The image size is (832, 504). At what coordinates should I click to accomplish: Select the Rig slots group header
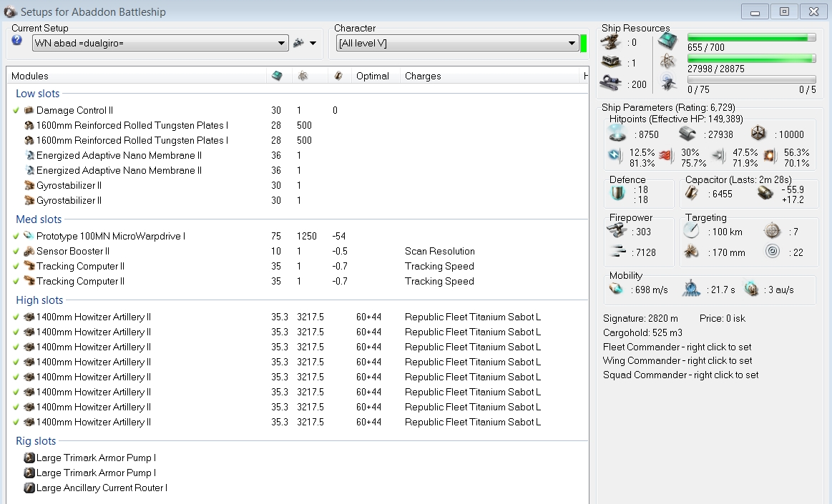coord(36,440)
